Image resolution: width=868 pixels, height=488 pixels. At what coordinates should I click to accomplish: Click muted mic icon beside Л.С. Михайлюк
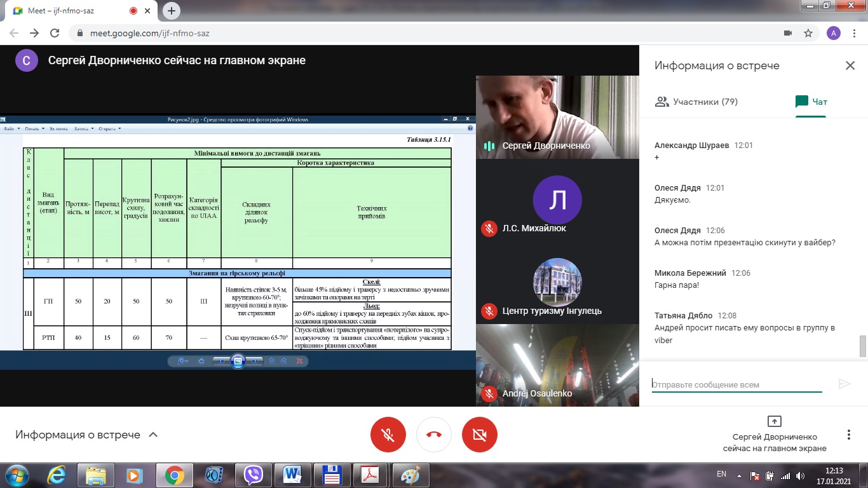pos(489,228)
